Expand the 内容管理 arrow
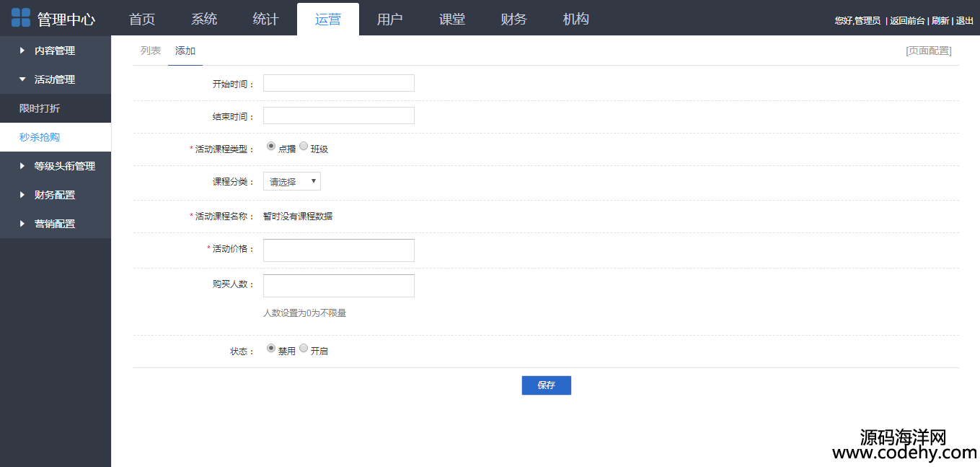Image resolution: width=980 pixels, height=467 pixels. (x=22, y=51)
